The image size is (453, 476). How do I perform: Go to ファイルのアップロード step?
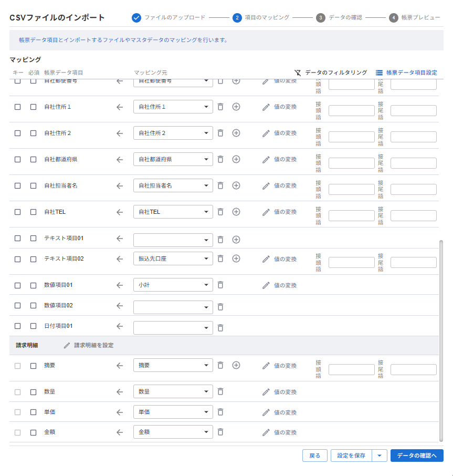[x=136, y=18]
